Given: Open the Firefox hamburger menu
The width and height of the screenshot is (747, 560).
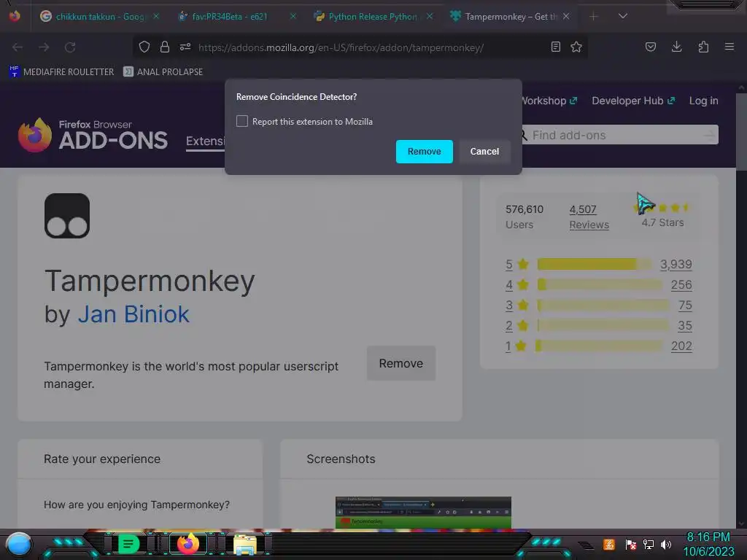Looking at the screenshot, I should pos(729,47).
